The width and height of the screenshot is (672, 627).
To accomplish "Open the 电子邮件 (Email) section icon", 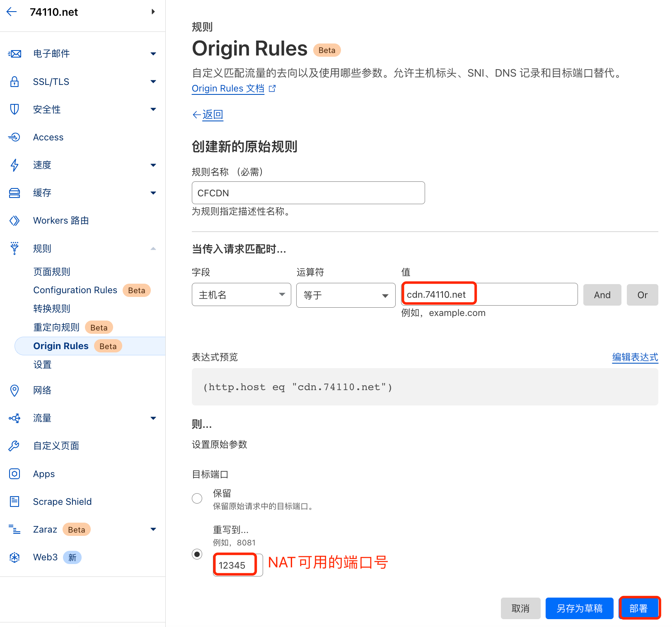I will pos(15,53).
